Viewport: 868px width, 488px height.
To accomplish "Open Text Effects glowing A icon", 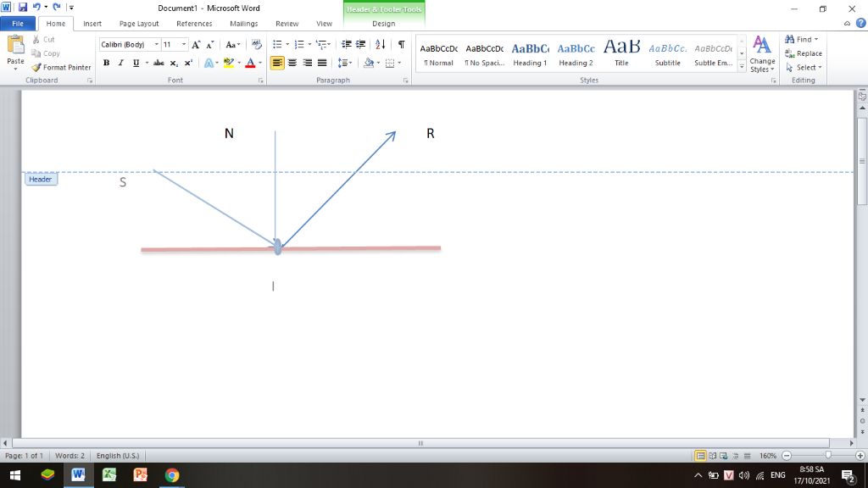I will 209,63.
